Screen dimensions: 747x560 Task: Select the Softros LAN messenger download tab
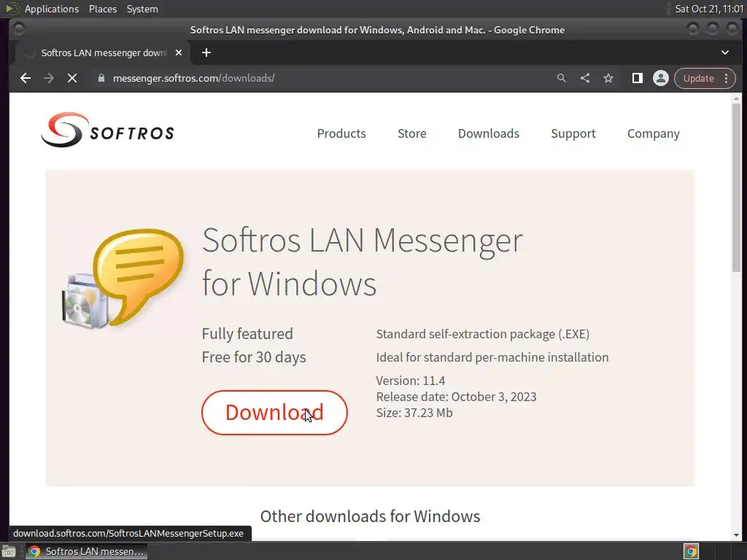[x=103, y=52]
